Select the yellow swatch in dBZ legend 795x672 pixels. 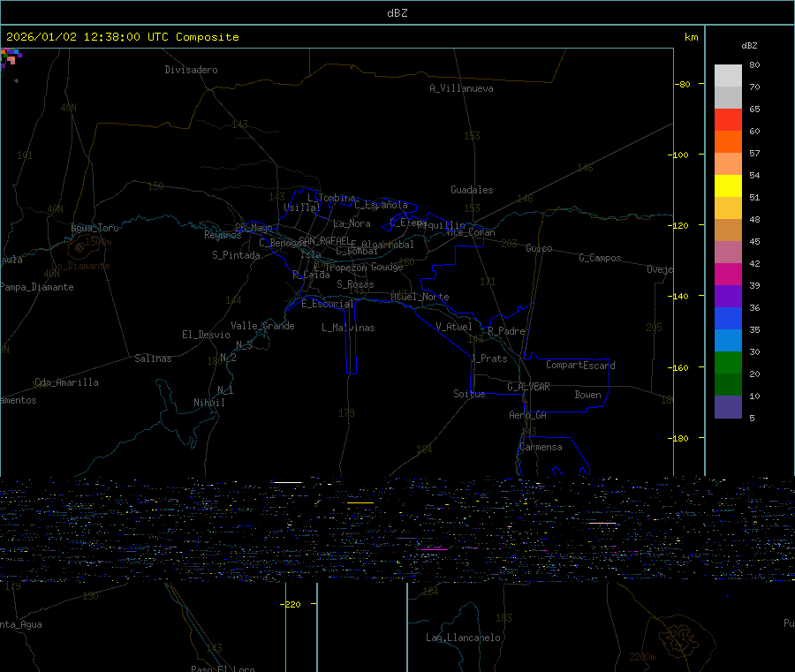[728, 185]
